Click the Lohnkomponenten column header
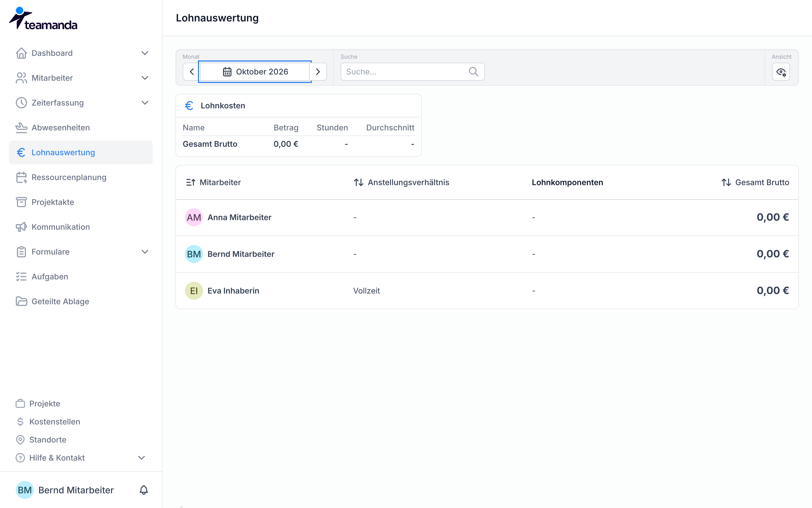 567,182
